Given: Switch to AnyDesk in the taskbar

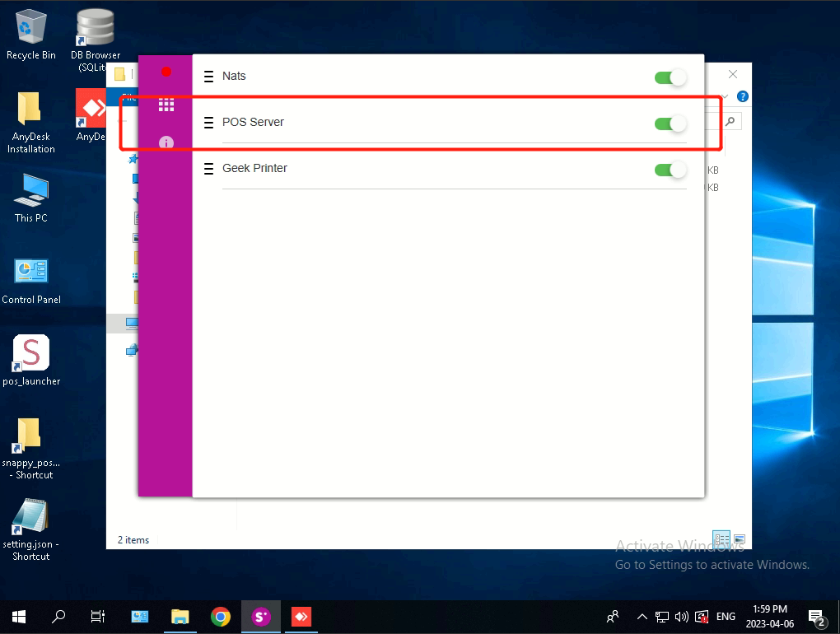Looking at the screenshot, I should point(301,616).
